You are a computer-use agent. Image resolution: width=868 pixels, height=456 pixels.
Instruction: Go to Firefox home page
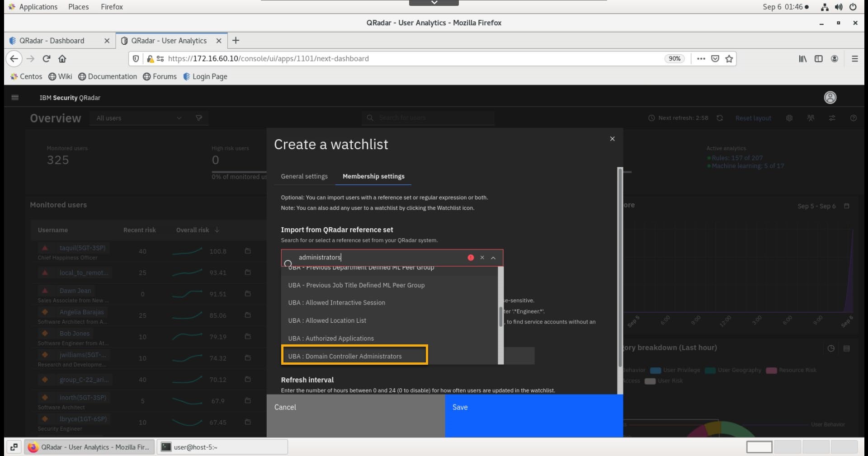coord(62,59)
